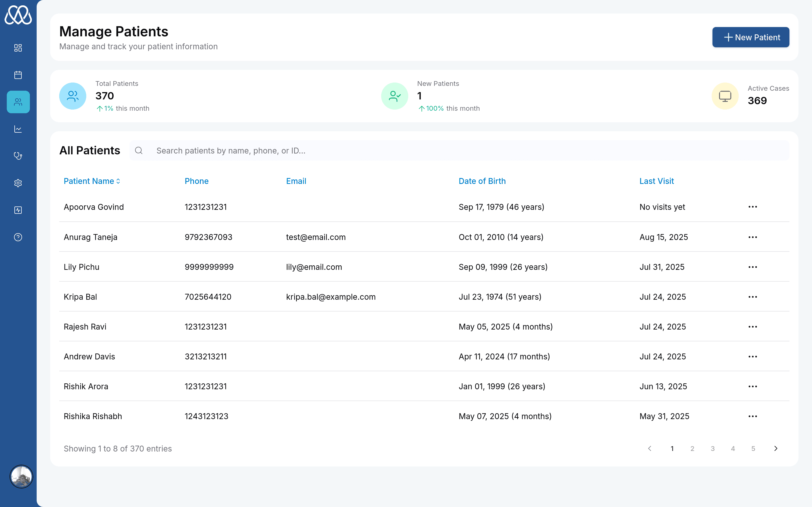Click the New Patient button

751,37
